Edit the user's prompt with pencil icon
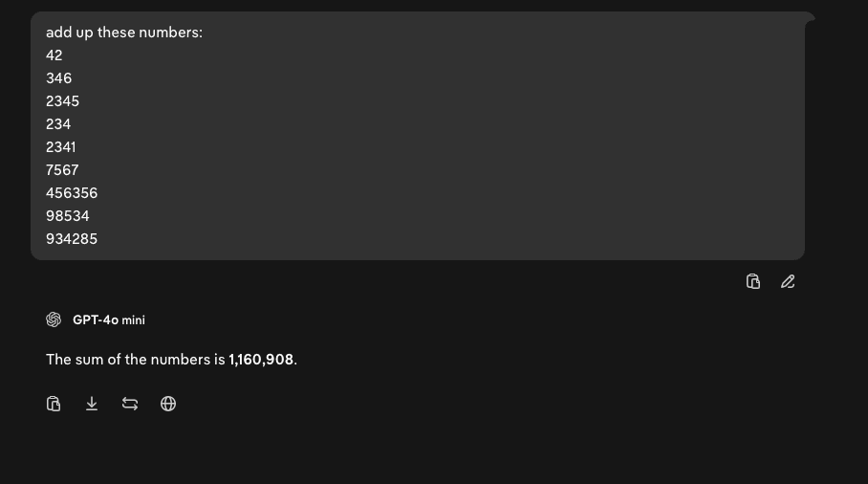Viewport: 868px width, 484px height. (788, 281)
